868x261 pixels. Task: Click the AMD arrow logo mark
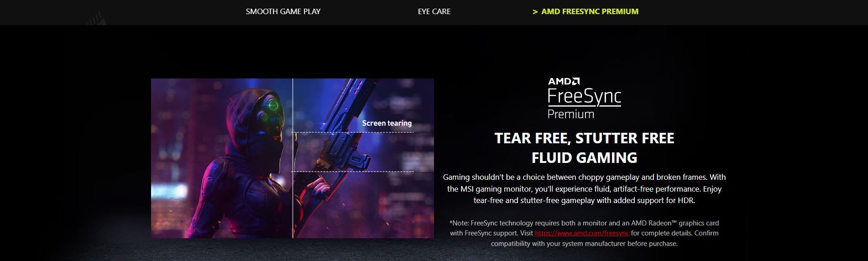[x=575, y=82]
